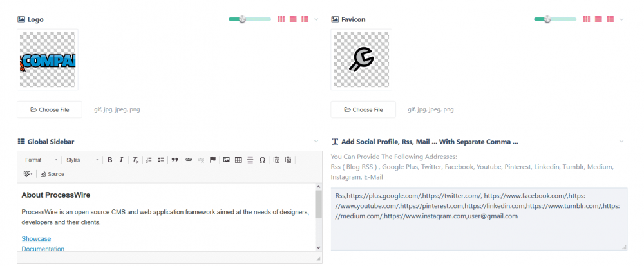
Task: Click the editor resize handle corner
Action: pos(318,259)
